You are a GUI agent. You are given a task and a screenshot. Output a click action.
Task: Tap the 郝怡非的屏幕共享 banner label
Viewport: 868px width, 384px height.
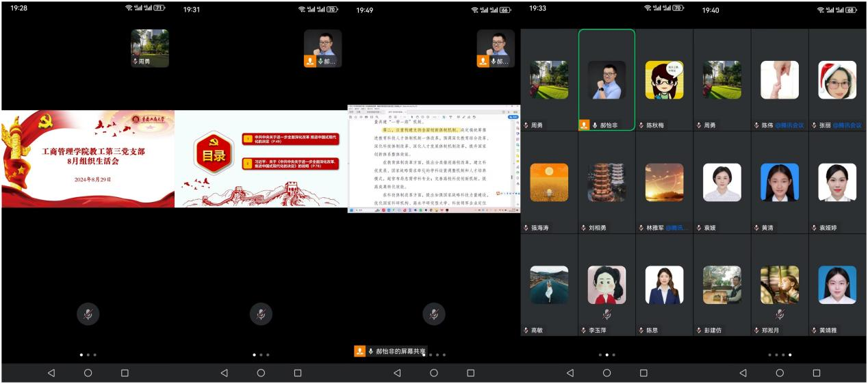coord(400,351)
